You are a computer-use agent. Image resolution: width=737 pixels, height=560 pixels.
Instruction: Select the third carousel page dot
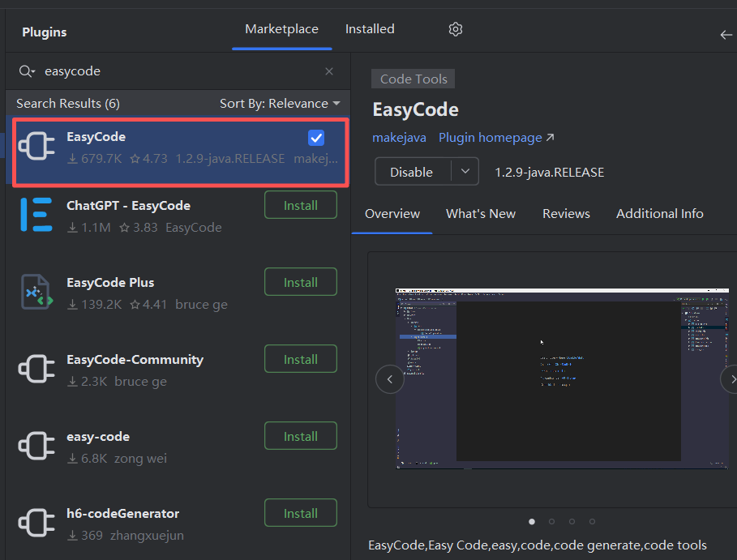pyautogui.click(x=572, y=521)
